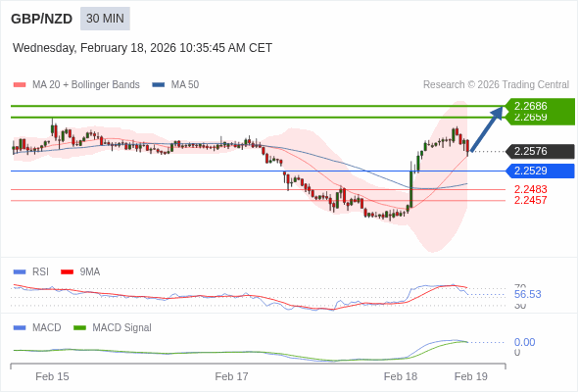Click the 'MA 50' legend label

tap(185, 85)
